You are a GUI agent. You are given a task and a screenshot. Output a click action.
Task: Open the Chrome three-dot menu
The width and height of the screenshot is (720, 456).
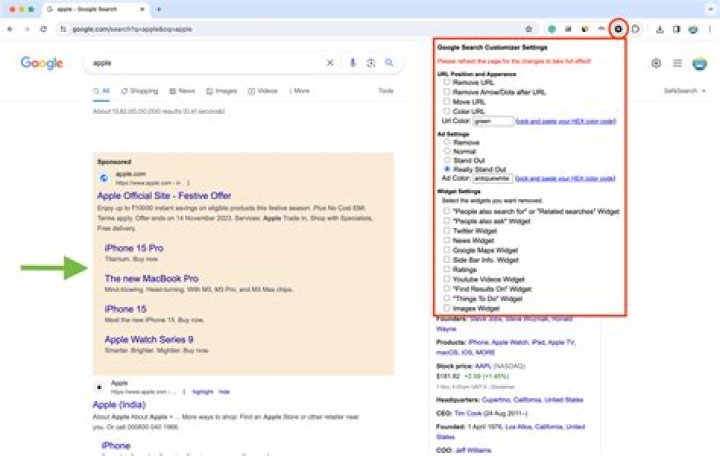(710, 29)
